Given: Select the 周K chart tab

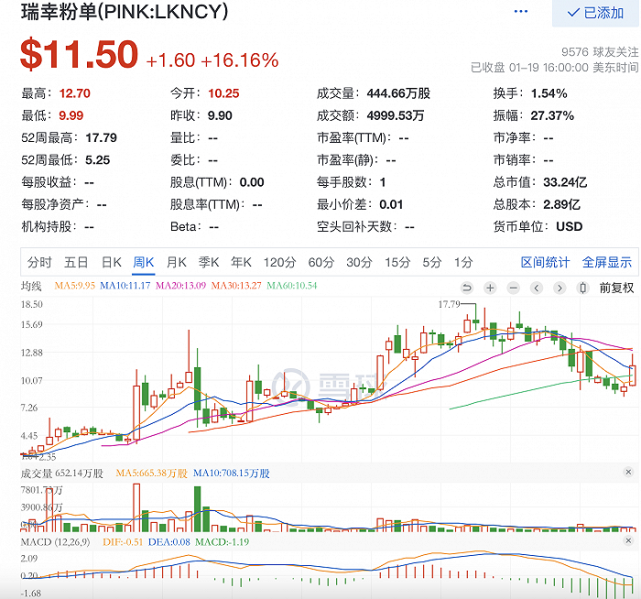Looking at the screenshot, I should (x=143, y=262).
